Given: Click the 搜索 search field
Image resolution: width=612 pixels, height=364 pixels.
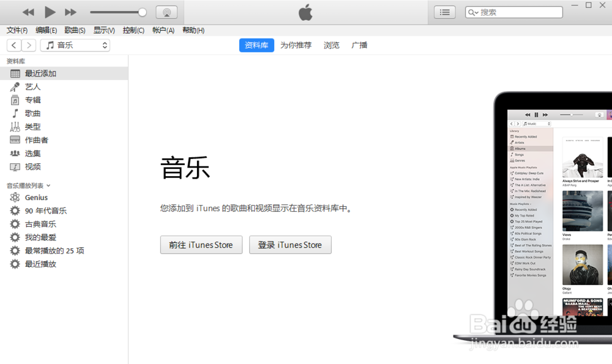Looking at the screenshot, I should [513, 12].
